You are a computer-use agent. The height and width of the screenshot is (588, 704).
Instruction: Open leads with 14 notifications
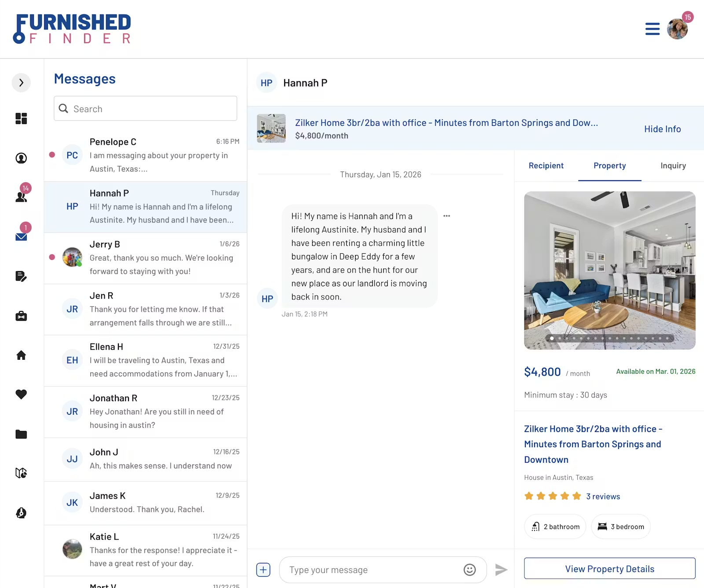click(21, 197)
